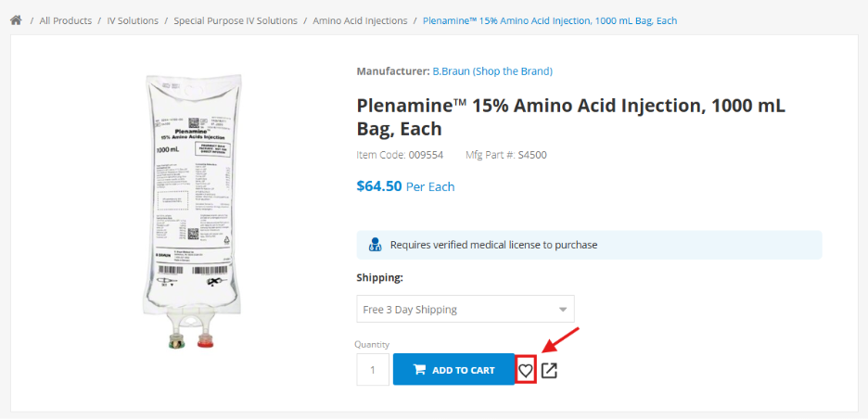Open the Amino Acid Injections breadcrumb
The image size is (868, 420).
click(x=360, y=20)
